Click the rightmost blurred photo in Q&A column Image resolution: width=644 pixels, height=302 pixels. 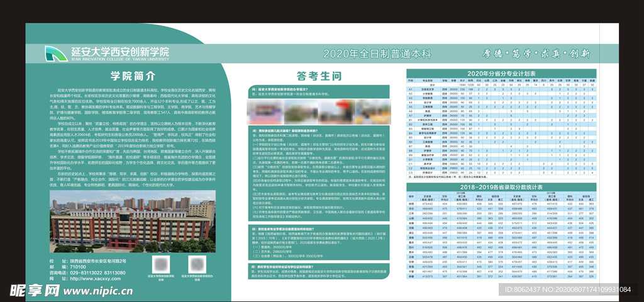[373, 111]
